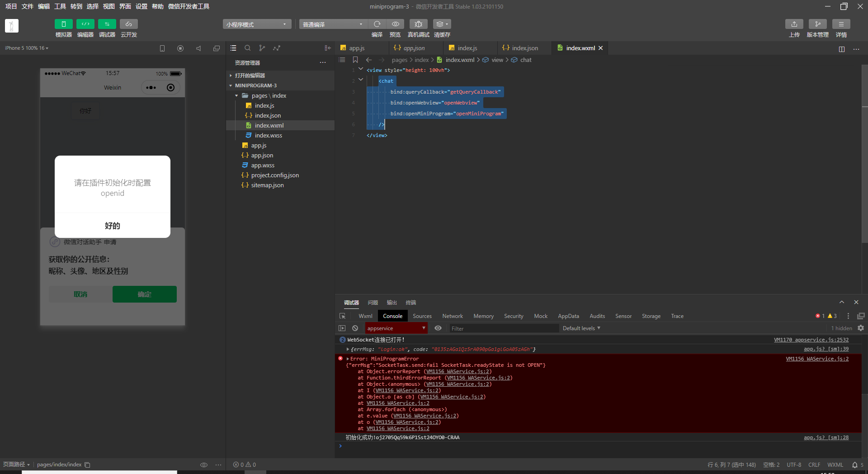
Task: Open the mini program mode dropdown
Action: [x=257, y=24]
